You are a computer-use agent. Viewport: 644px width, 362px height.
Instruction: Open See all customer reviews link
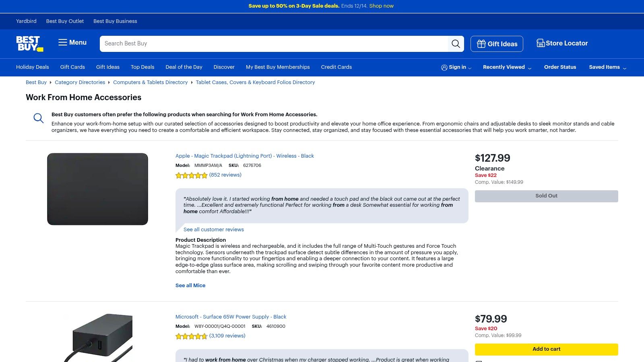click(213, 229)
